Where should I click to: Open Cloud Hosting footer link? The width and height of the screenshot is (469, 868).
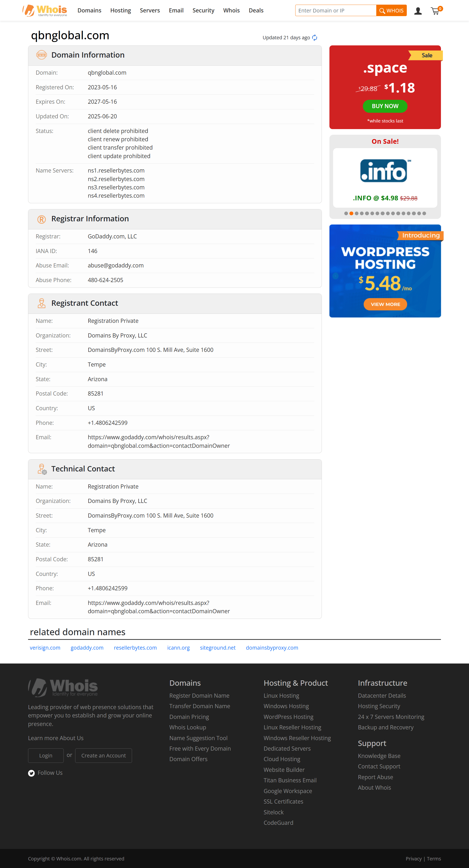[282, 759]
